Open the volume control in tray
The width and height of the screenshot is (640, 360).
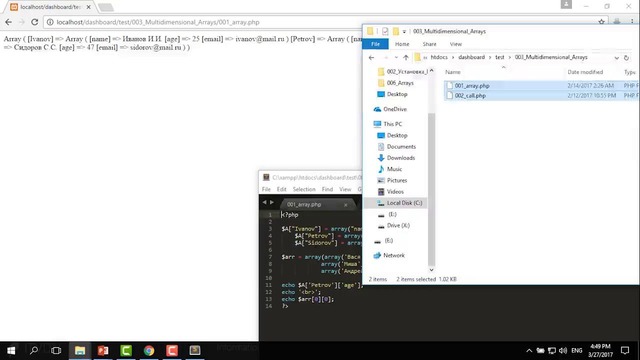563,351
